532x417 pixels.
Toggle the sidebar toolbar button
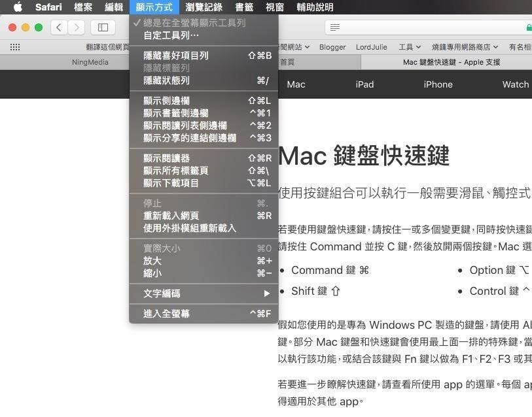point(103,27)
